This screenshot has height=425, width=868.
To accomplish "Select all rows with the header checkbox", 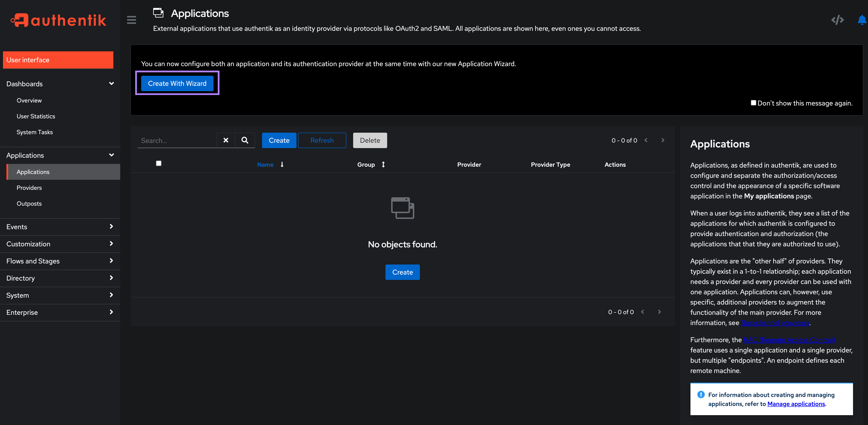I will tap(159, 163).
